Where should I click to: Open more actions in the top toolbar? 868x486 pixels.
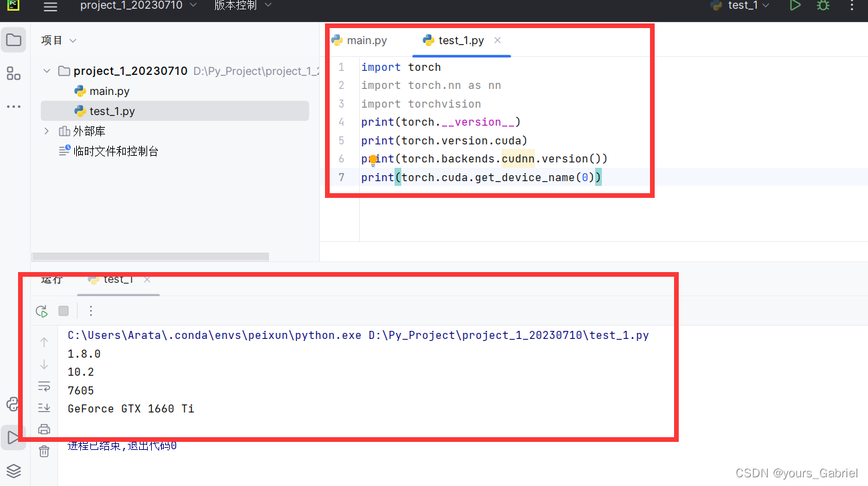(852, 5)
